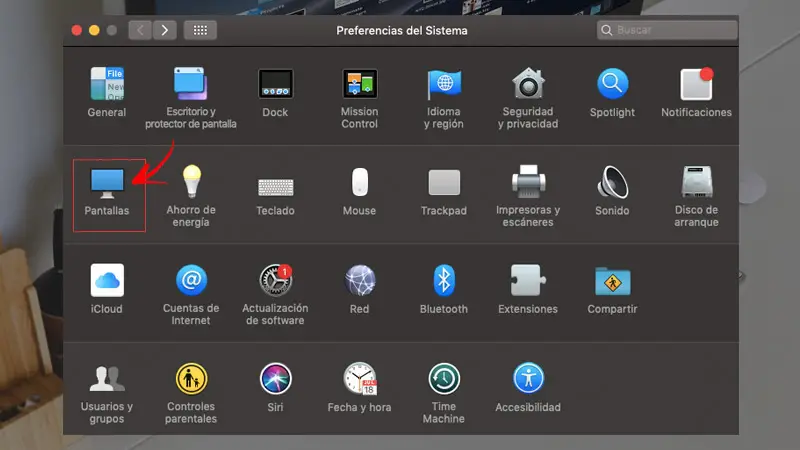800x450 pixels.
Task: Open Seguridad y privacidad settings
Action: [x=528, y=97]
